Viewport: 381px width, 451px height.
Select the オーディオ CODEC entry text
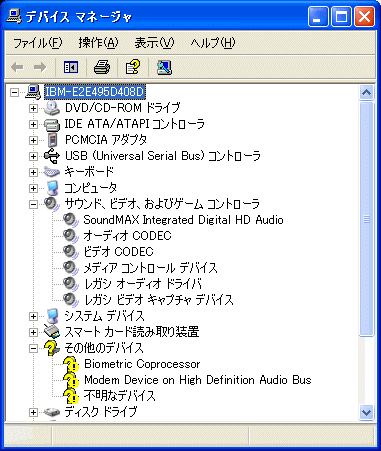(x=127, y=236)
